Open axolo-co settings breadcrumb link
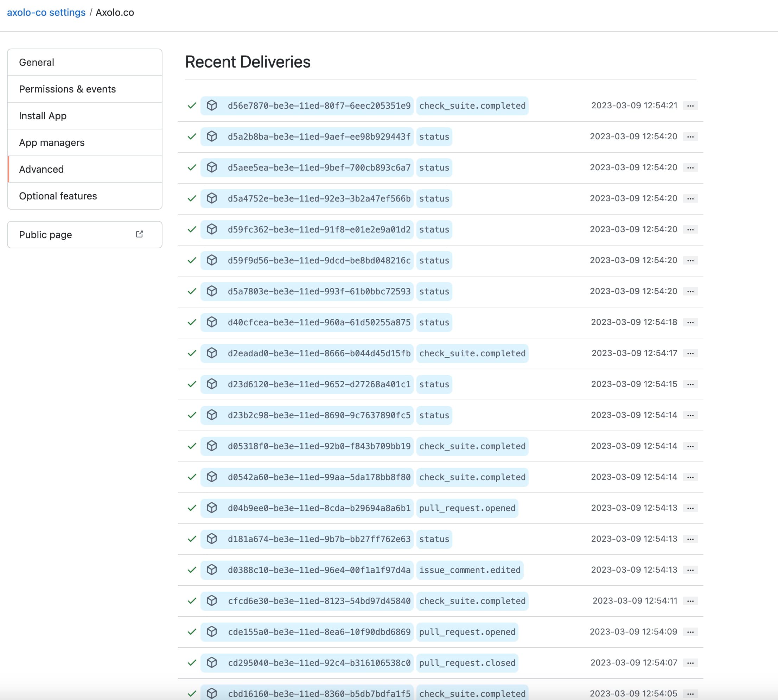This screenshot has width=778, height=700. tap(46, 12)
